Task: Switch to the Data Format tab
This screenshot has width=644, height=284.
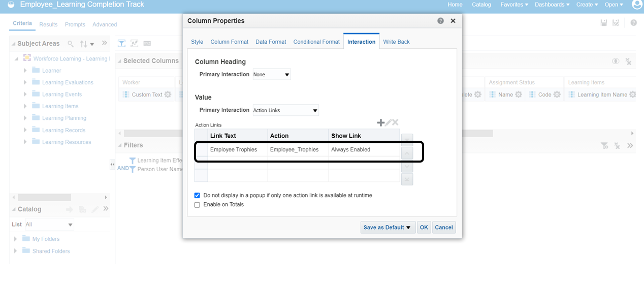Action: click(271, 42)
